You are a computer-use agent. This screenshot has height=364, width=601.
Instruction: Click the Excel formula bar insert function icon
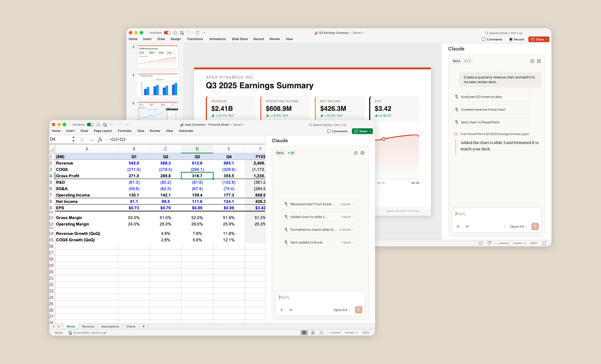coord(100,139)
